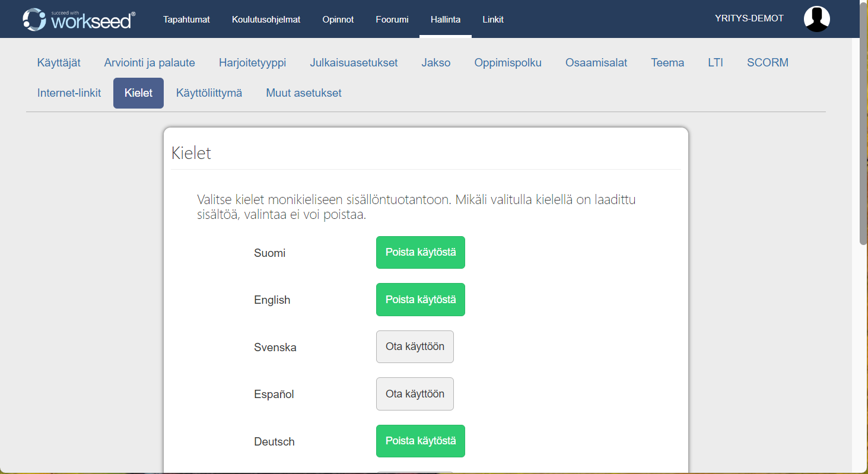Select the Linkit navigation item

click(492, 20)
